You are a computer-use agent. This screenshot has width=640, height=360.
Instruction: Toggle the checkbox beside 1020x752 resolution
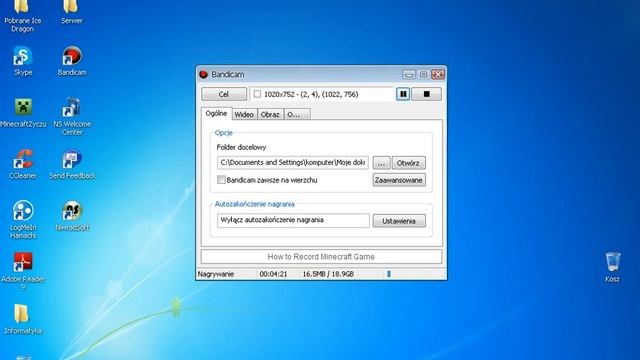coord(257,94)
